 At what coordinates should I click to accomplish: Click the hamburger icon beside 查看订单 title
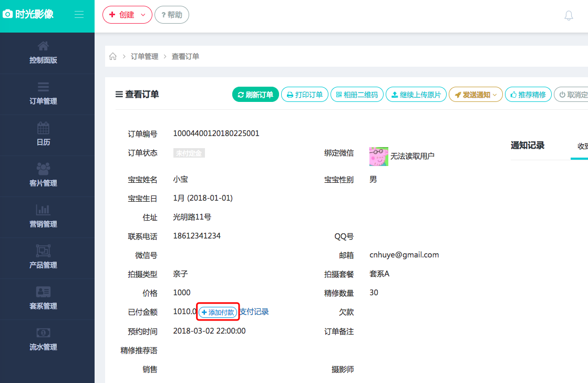pyautogui.click(x=118, y=94)
